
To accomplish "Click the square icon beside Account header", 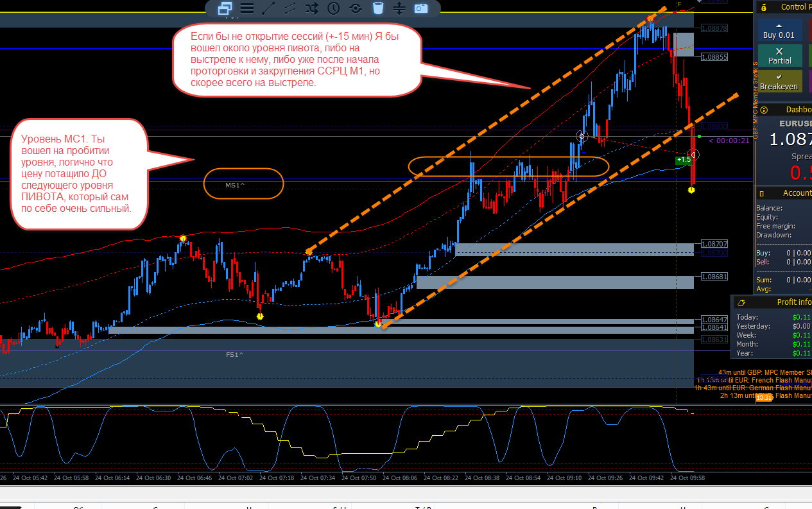I will [x=762, y=193].
